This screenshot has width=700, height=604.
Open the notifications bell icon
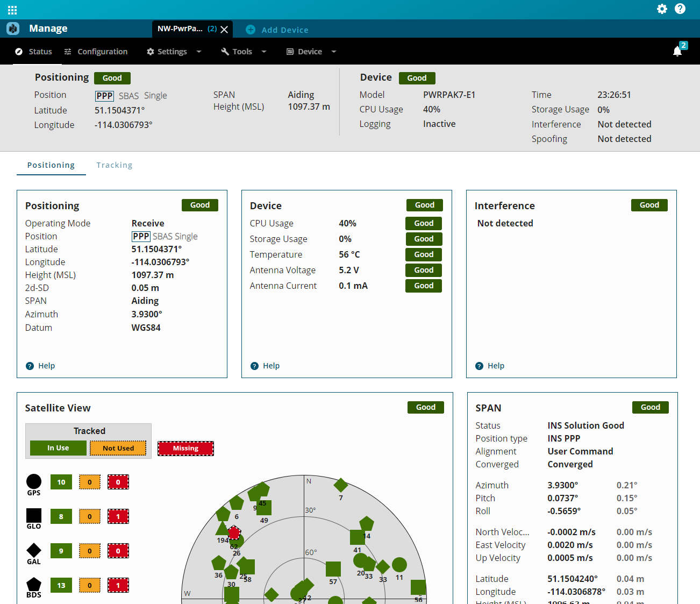coord(677,51)
